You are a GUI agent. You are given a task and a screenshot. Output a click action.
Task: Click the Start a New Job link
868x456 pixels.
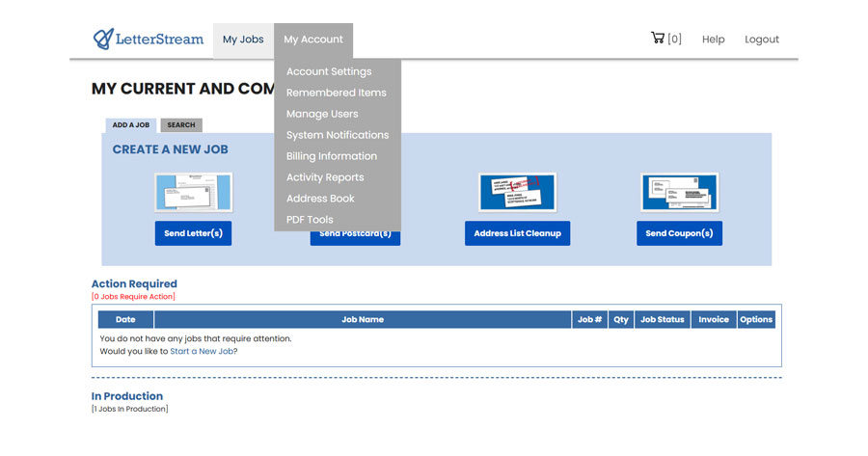coord(202,352)
